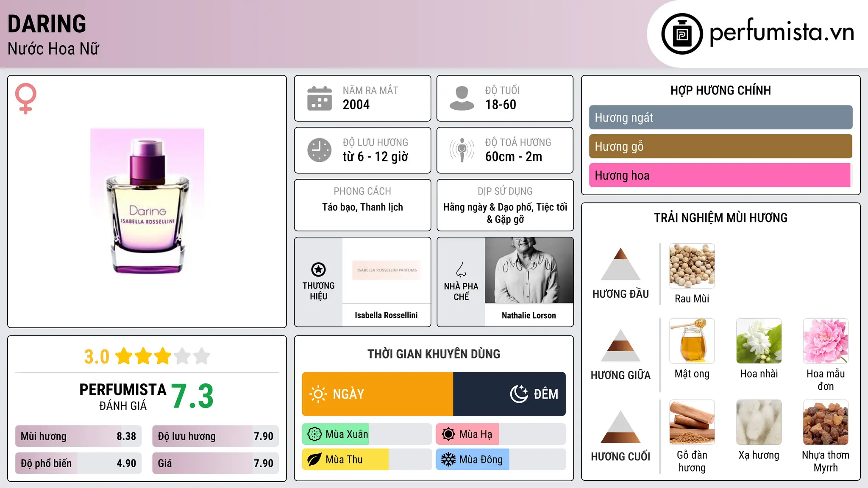Click the Mật ong honey note image
This screenshot has width=868, height=488.
coord(692,341)
